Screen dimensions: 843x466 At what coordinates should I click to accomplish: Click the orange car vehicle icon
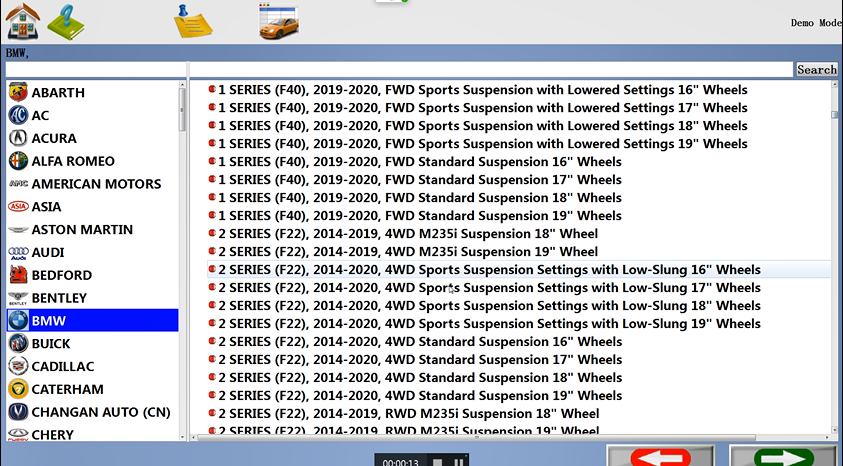[279, 22]
